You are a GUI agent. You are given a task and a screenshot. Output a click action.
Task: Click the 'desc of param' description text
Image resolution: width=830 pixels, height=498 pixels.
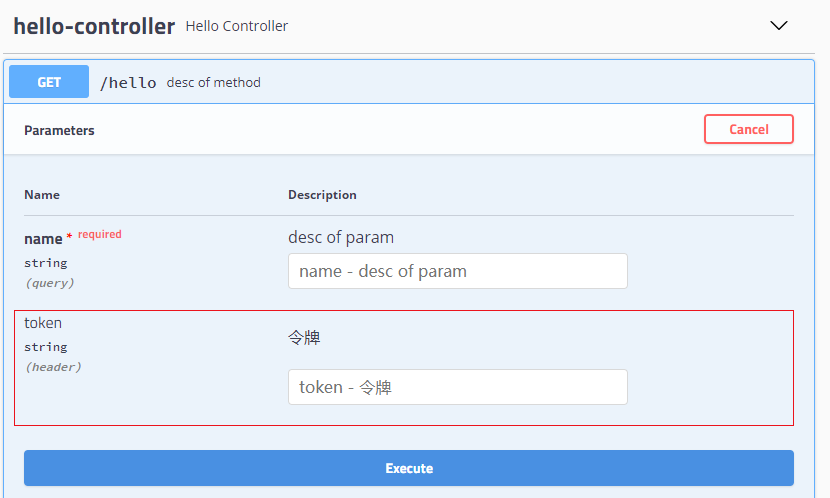coord(341,237)
